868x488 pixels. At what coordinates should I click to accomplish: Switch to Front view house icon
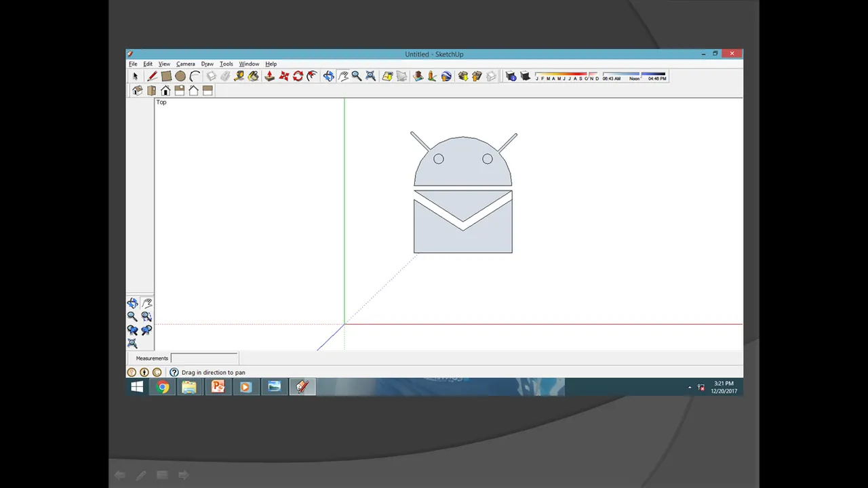[165, 90]
